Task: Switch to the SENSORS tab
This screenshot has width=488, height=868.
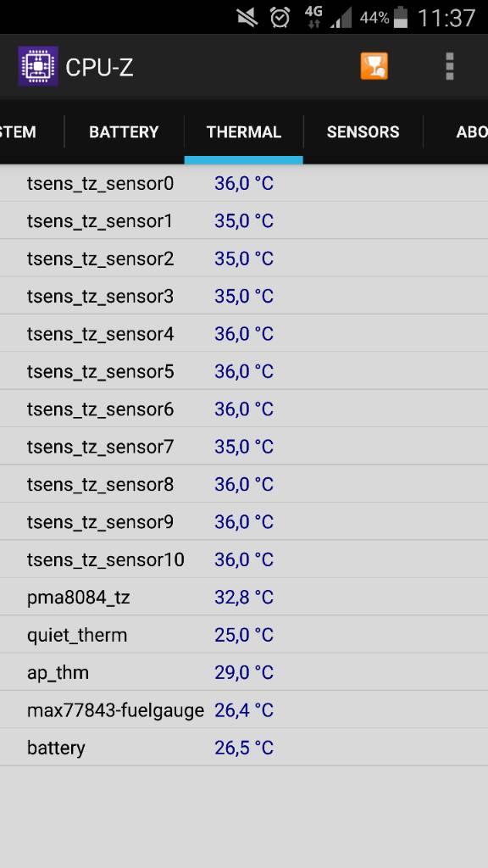Action: [x=363, y=131]
